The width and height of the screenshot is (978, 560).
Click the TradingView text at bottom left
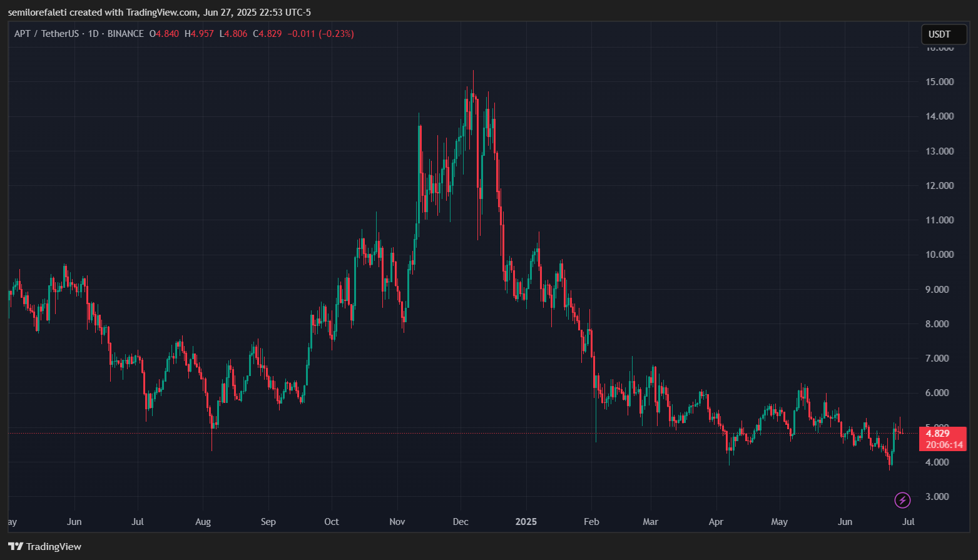pyautogui.click(x=54, y=547)
